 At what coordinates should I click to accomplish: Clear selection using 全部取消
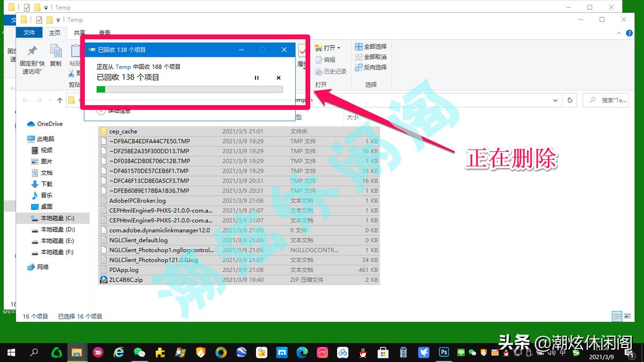pos(371,57)
